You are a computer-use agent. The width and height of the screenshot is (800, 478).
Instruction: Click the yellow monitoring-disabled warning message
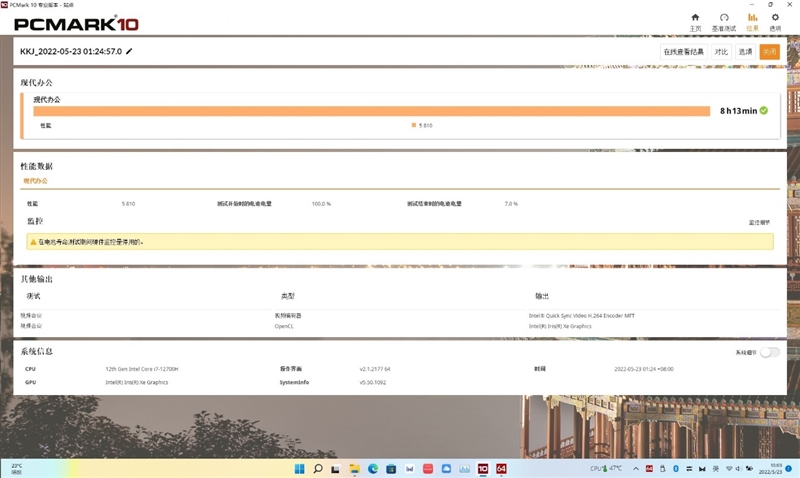pyautogui.click(x=400, y=242)
